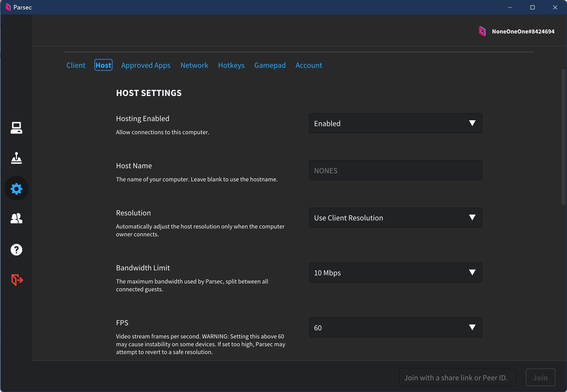Open the Use Client Resolution dropdown

(395, 218)
